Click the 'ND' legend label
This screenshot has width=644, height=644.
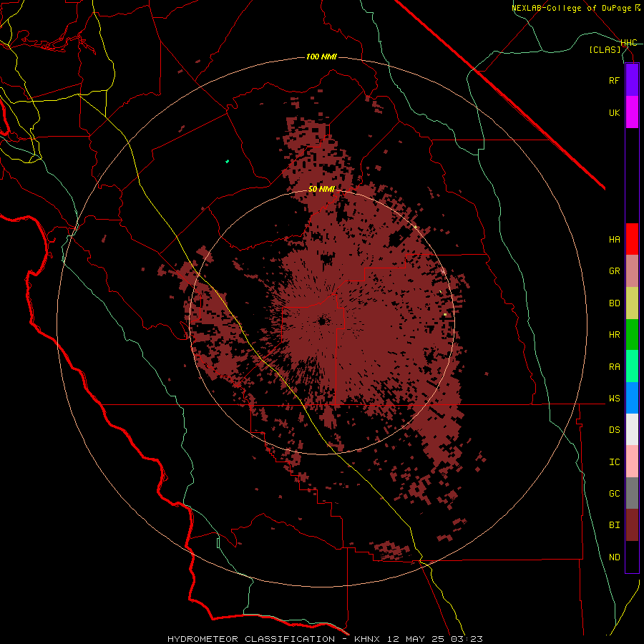coord(614,557)
